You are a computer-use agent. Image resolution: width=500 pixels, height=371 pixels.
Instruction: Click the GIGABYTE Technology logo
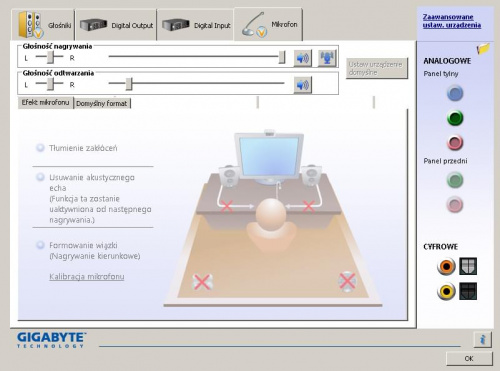pyautogui.click(x=52, y=340)
